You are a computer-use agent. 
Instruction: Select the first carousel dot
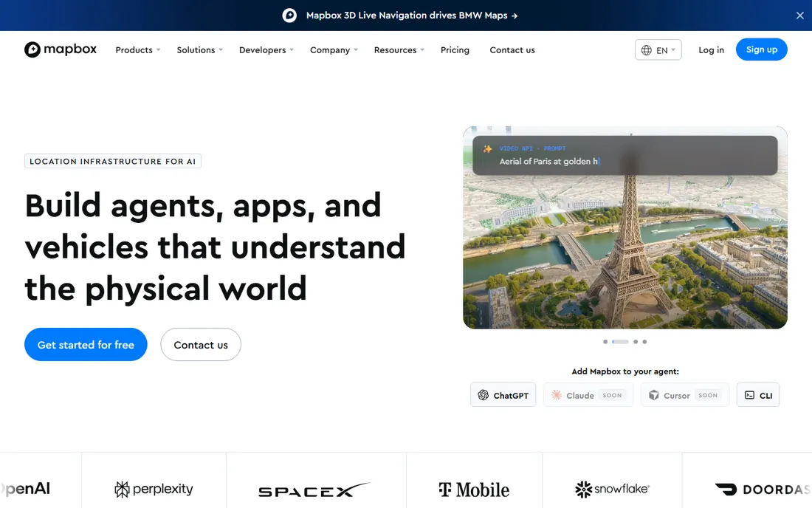click(605, 342)
